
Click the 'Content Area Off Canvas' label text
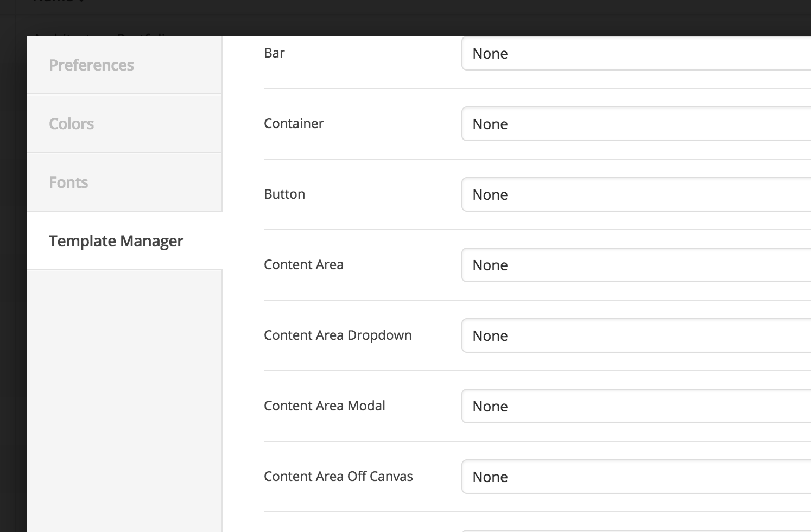pyautogui.click(x=338, y=477)
